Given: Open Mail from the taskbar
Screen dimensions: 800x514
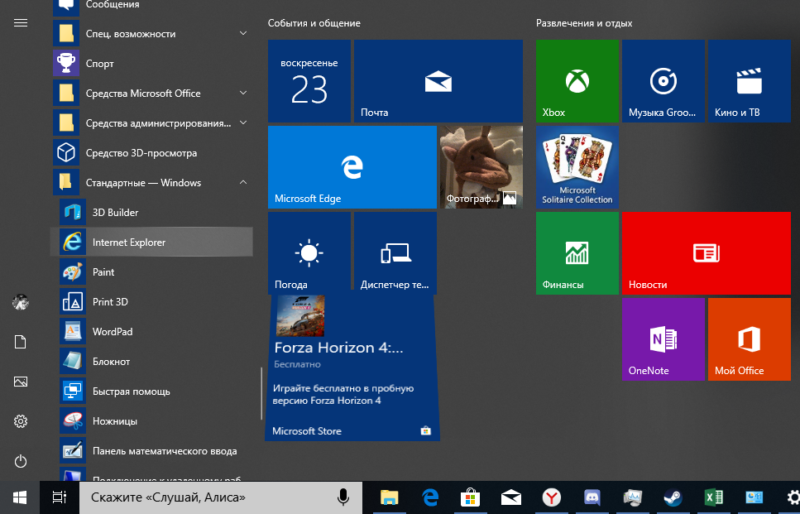Looking at the screenshot, I should [511, 497].
